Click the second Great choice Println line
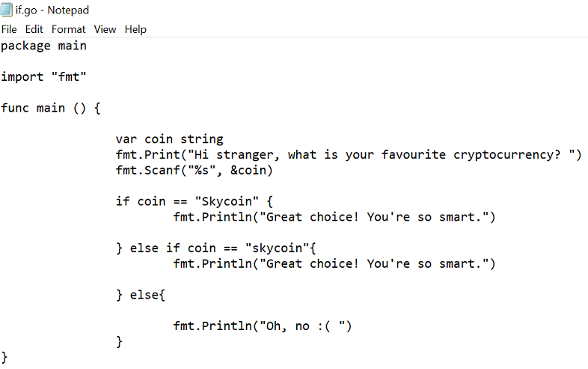The height and width of the screenshot is (369, 588). (x=334, y=264)
